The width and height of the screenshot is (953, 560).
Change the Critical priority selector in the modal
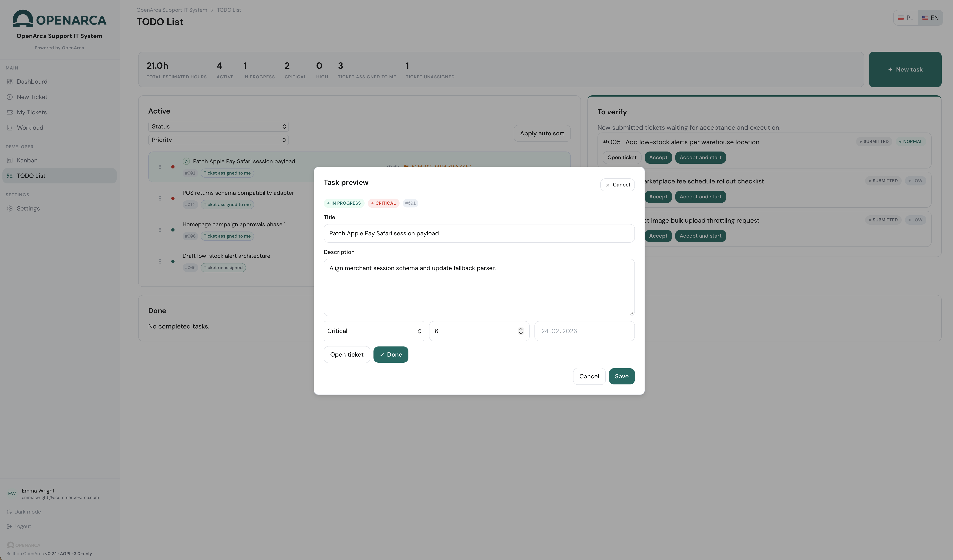(374, 331)
